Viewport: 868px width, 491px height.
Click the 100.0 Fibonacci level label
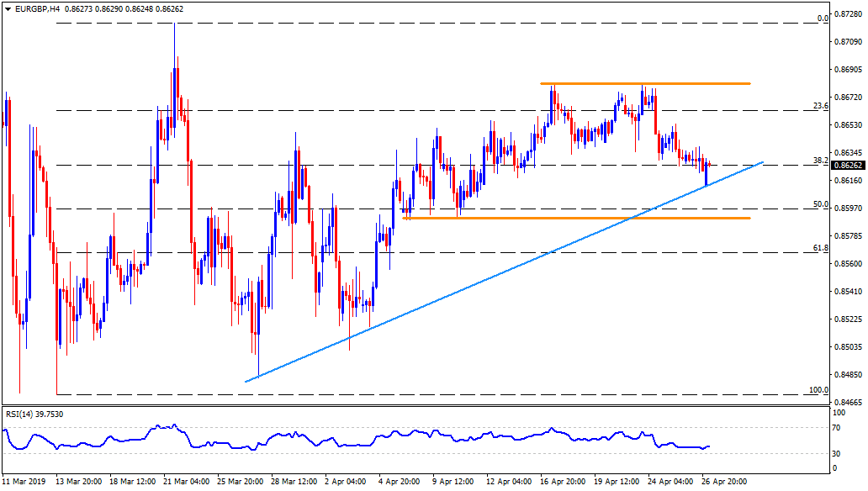(818, 389)
